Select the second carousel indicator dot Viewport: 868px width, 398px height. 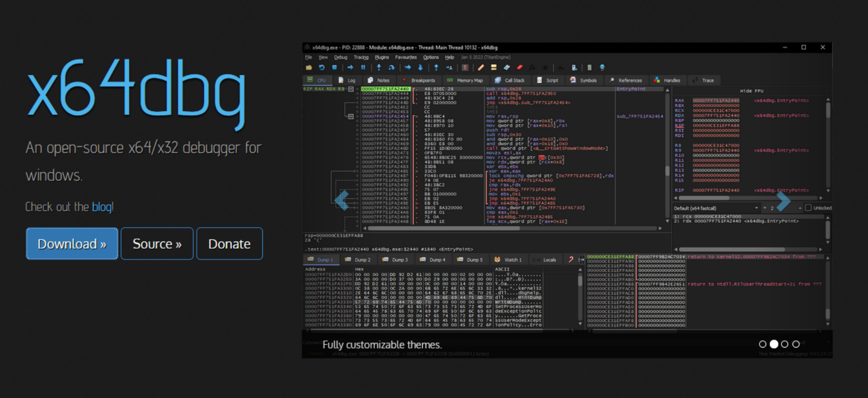point(774,344)
